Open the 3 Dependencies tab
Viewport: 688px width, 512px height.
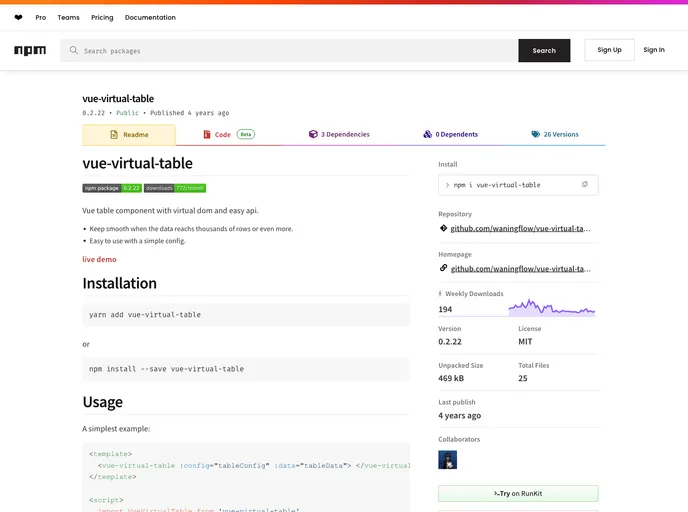(x=339, y=134)
